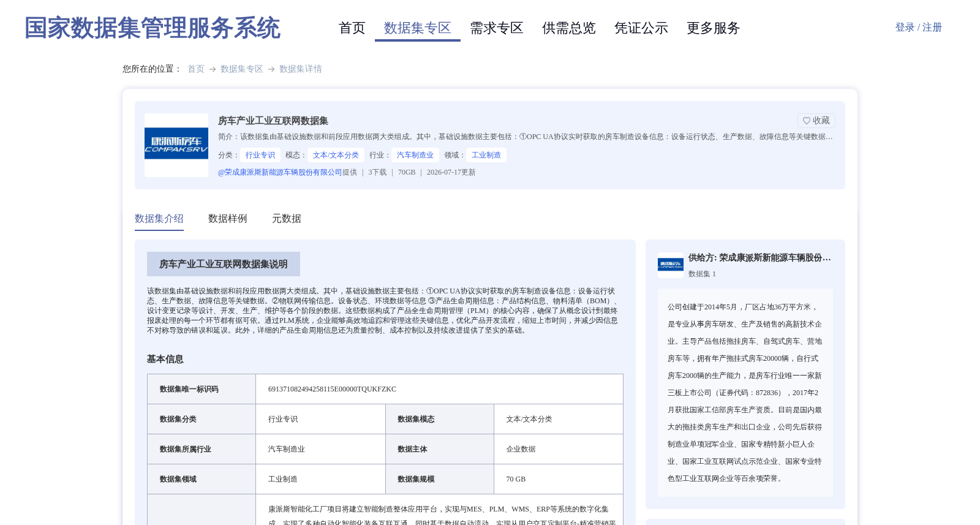Click 房车产业工业互联网数据集说明 heading banner
The height and width of the screenshot is (525, 980).
(224, 264)
